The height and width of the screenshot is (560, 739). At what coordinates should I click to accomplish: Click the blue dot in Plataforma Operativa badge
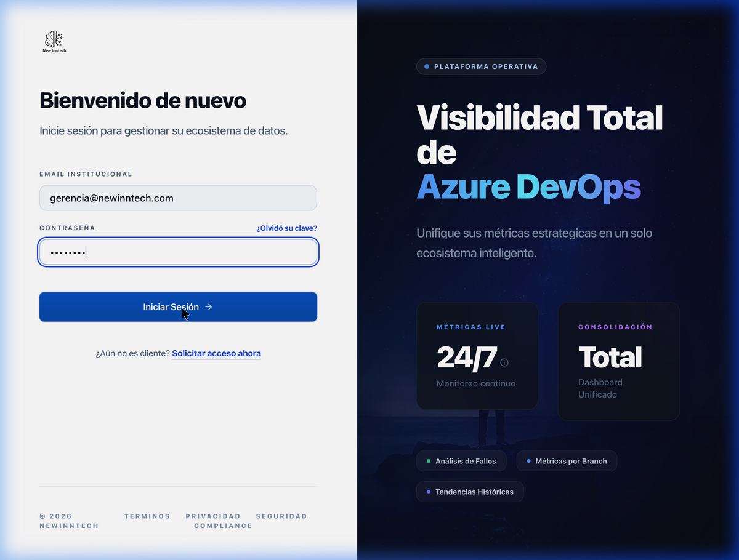[427, 66]
